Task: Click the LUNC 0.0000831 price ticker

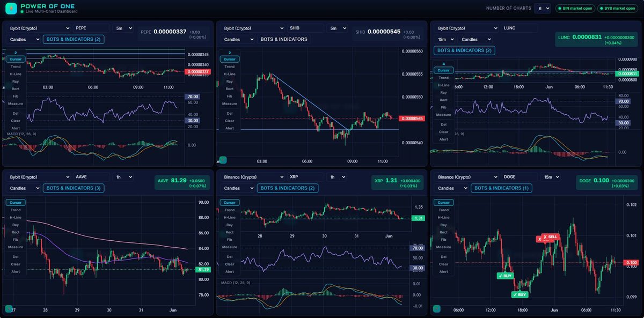Action: (597, 39)
